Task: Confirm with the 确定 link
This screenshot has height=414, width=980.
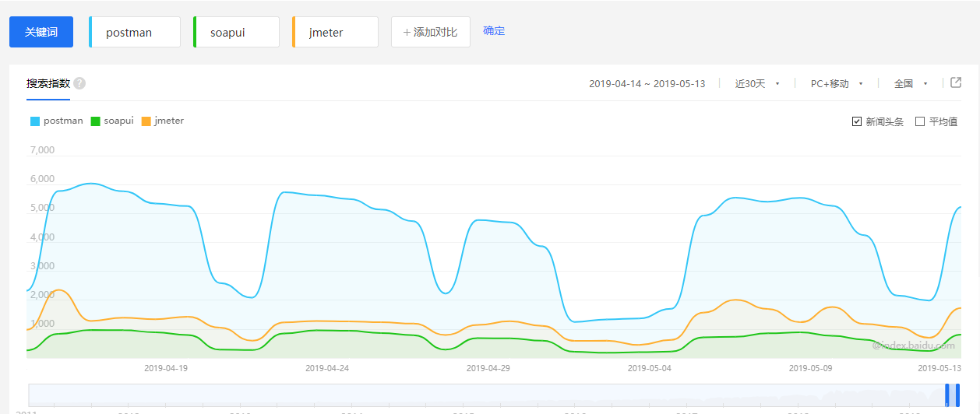Action: 494,31
